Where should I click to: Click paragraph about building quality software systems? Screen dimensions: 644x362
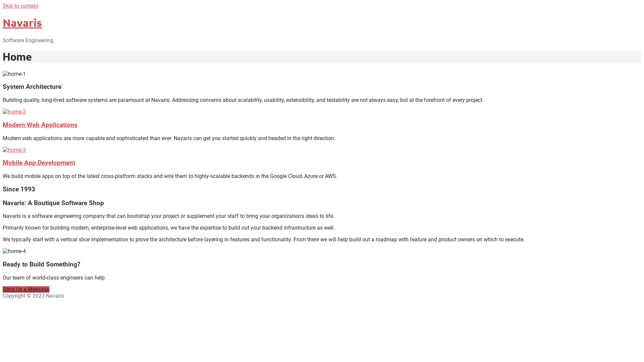pos(243,100)
